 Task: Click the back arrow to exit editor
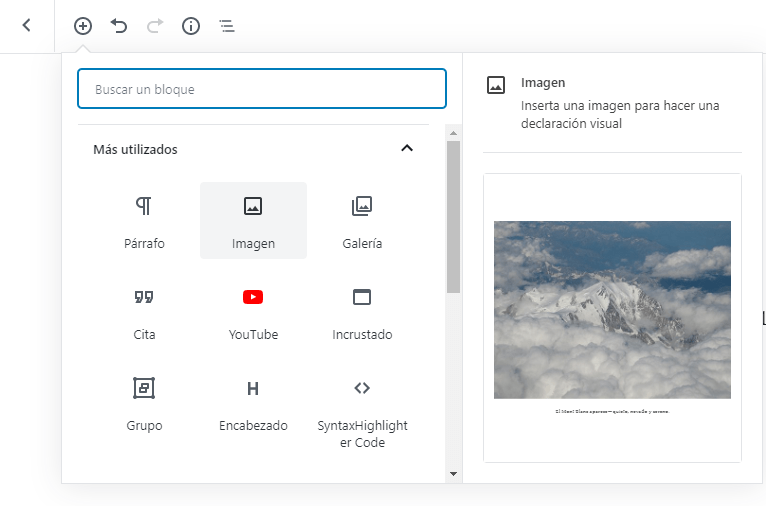point(27,26)
